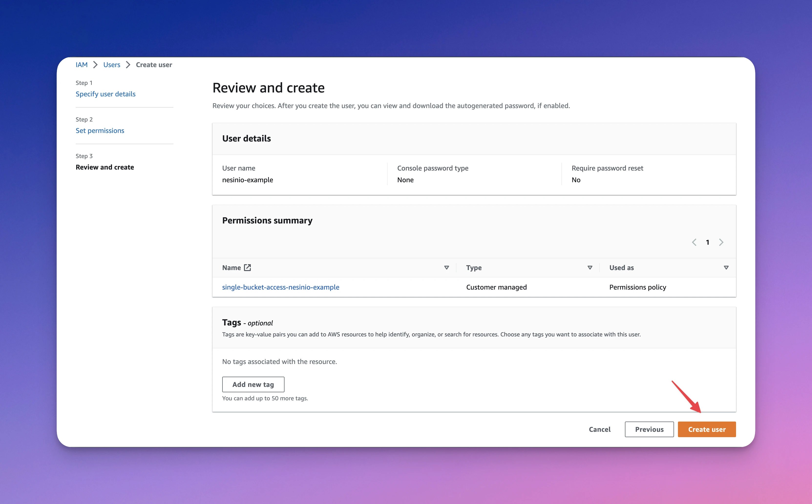Screen dimensions: 812x504
Task: Go back to Specify user details step
Action: (x=105, y=94)
